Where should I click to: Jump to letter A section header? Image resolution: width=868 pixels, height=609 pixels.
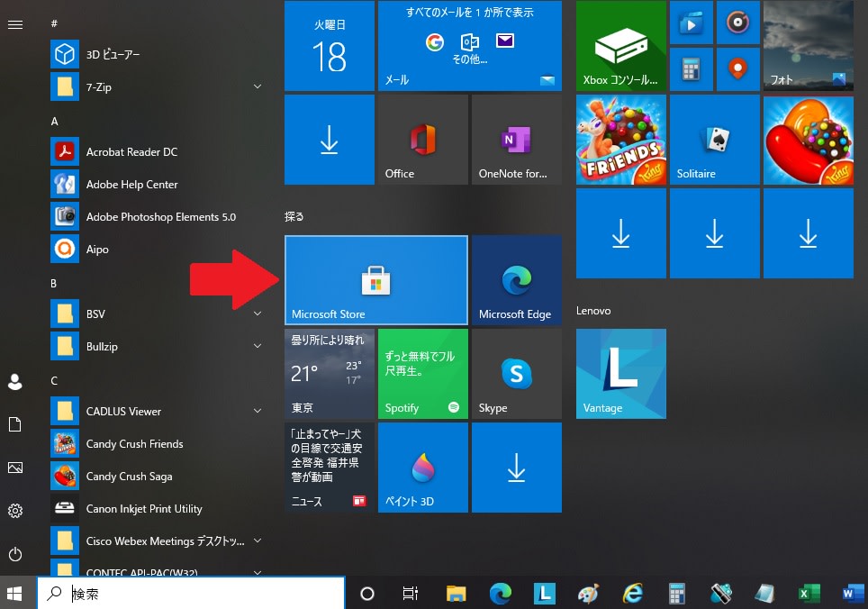[x=54, y=122]
